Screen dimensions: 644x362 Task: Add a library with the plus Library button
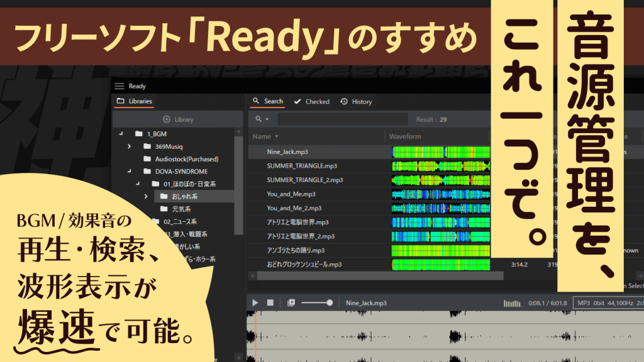pyautogui.click(x=178, y=119)
